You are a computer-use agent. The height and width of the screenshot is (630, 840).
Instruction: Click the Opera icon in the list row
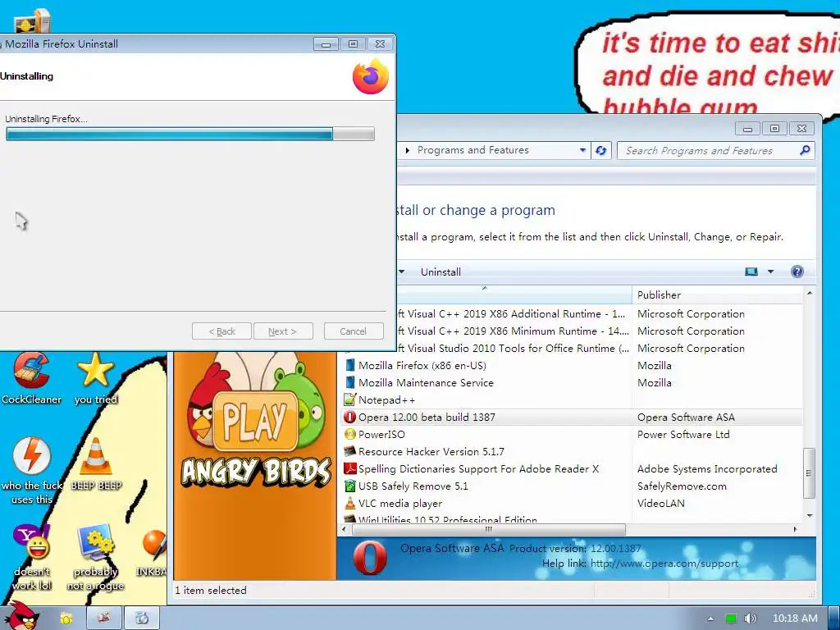(x=349, y=417)
